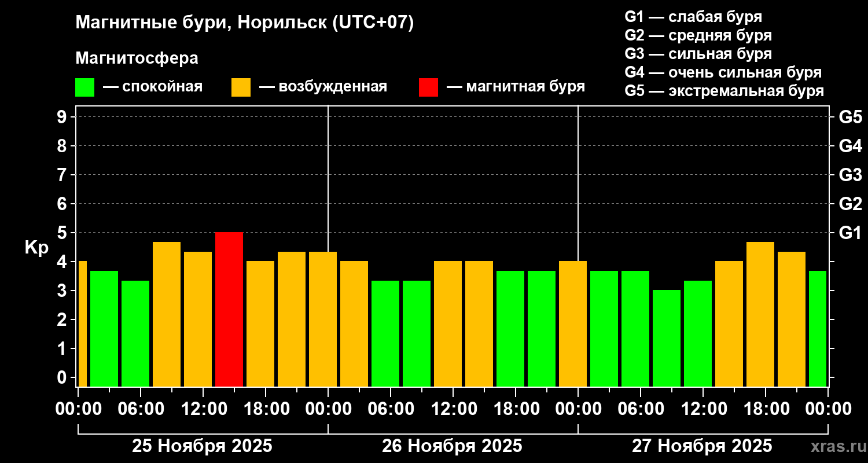The image size is (868, 463).
Task: Click the 'G4 — очень сильная буря' legend line
Action: tap(723, 72)
